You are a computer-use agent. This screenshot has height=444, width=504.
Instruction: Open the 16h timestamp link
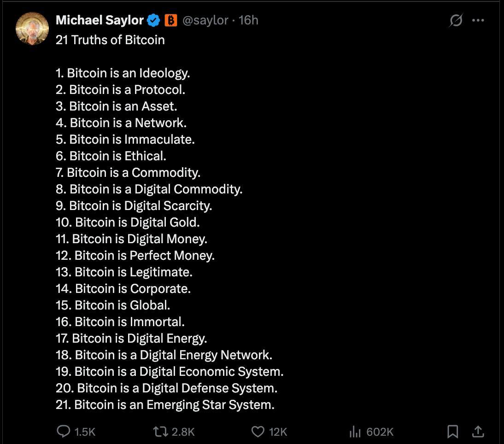[248, 20]
